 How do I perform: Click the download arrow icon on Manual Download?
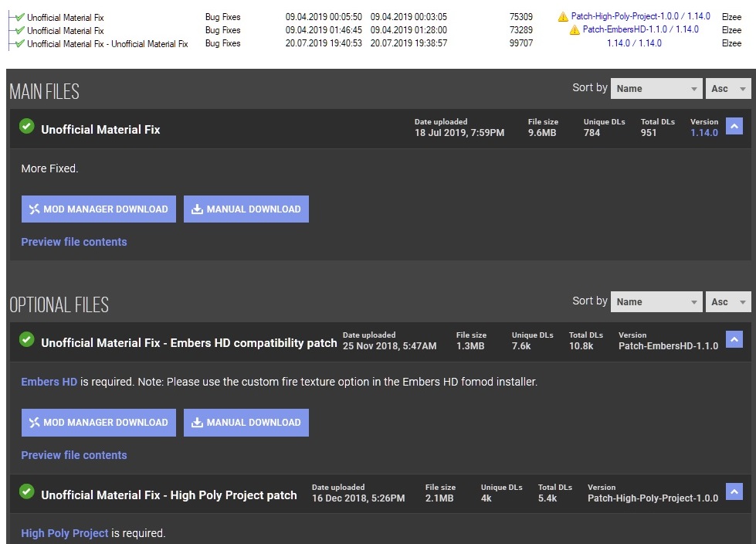click(x=196, y=209)
